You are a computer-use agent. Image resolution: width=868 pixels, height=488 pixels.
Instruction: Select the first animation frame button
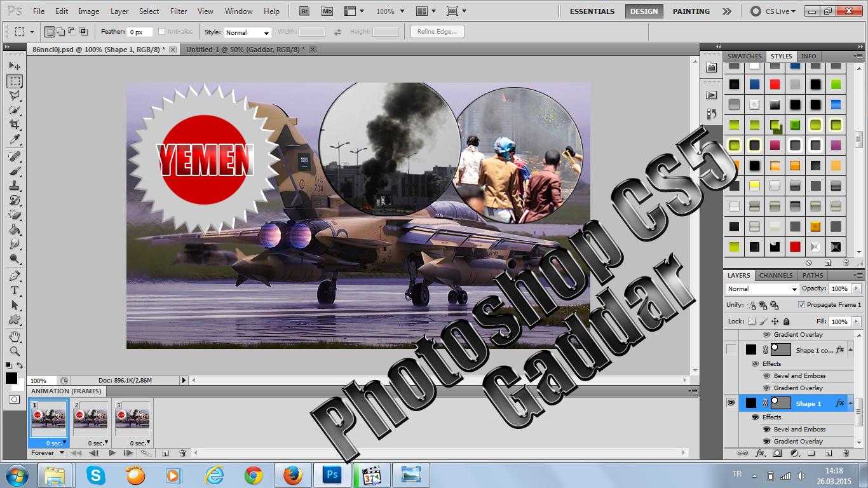pyautogui.click(x=76, y=453)
